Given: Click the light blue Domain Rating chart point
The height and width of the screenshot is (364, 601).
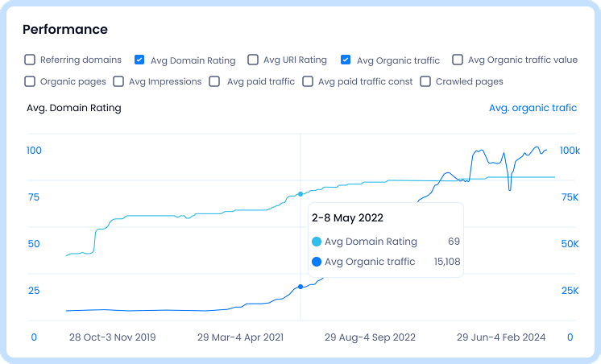Looking at the screenshot, I should point(300,194).
